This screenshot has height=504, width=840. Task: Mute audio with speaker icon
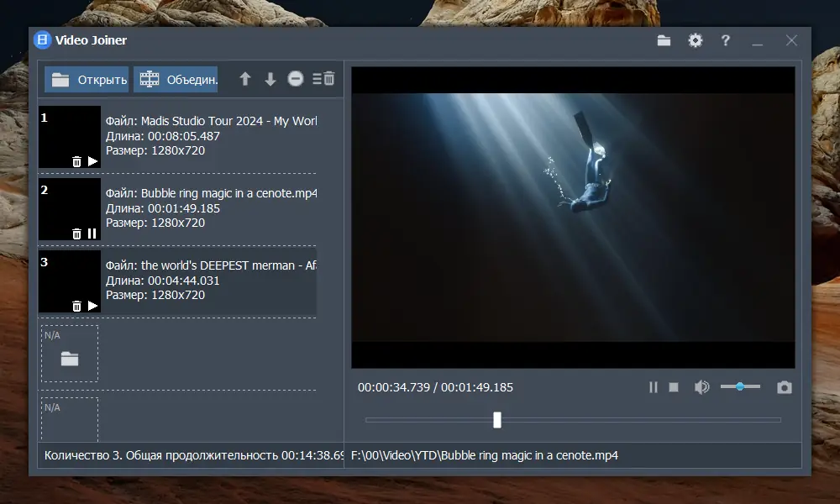(x=701, y=386)
